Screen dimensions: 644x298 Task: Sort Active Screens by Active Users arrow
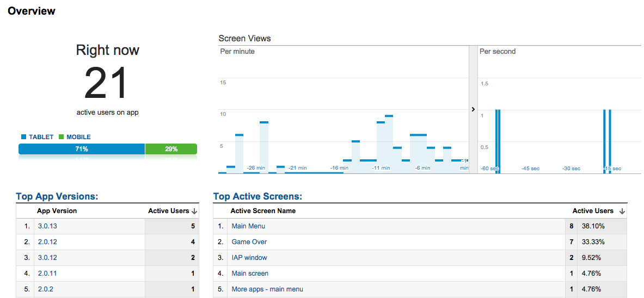[622, 211]
